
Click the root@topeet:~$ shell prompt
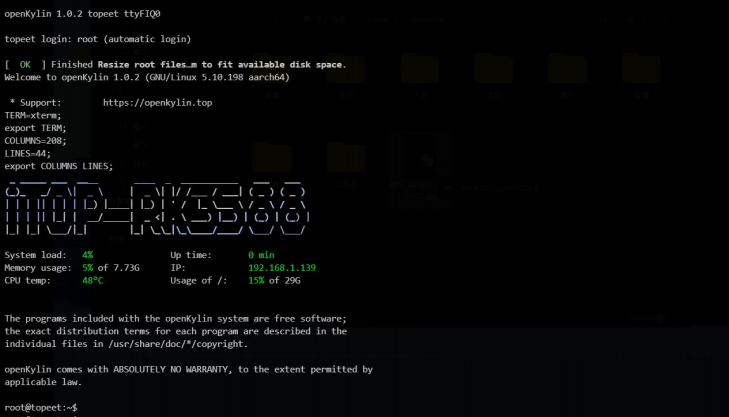tap(41, 408)
